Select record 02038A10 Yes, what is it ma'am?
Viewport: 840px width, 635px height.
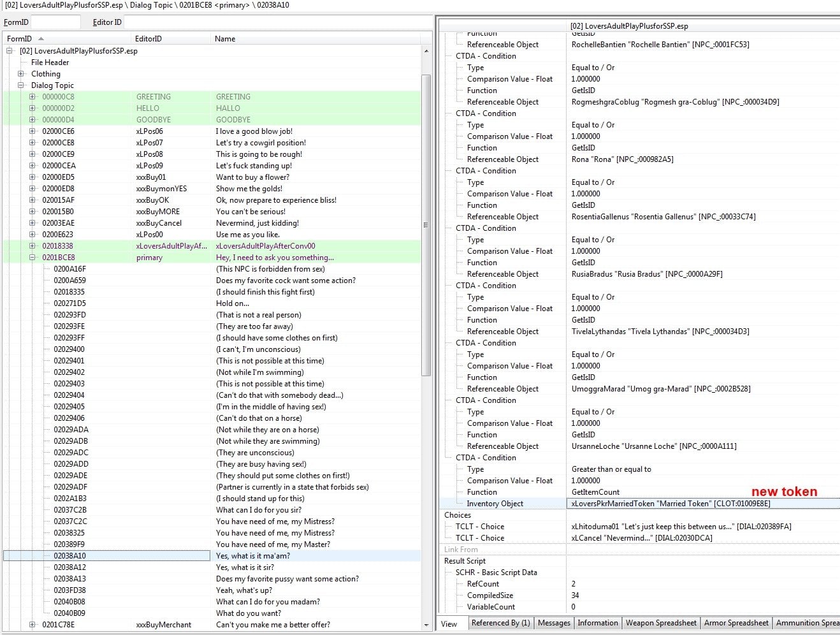pyautogui.click(x=212, y=556)
